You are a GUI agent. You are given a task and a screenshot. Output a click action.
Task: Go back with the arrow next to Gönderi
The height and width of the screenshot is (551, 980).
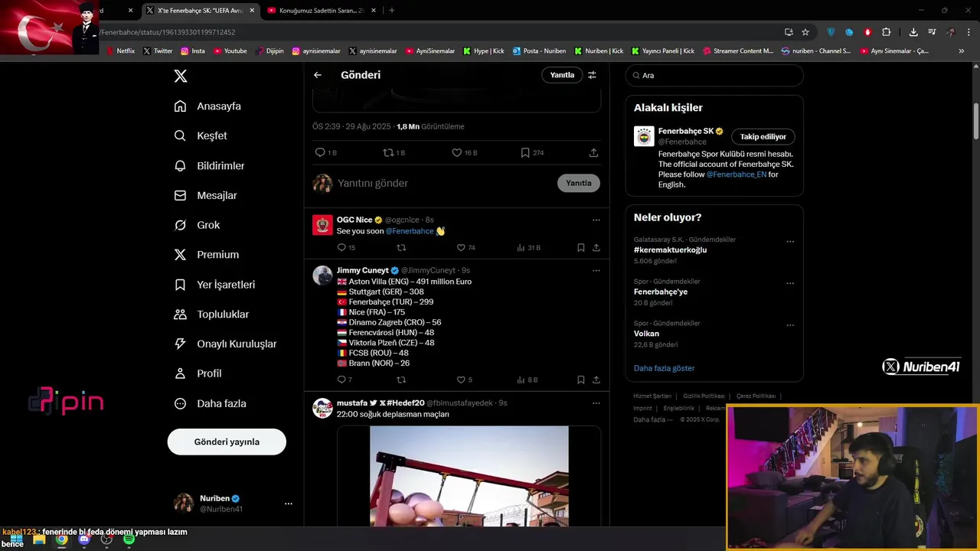(318, 75)
